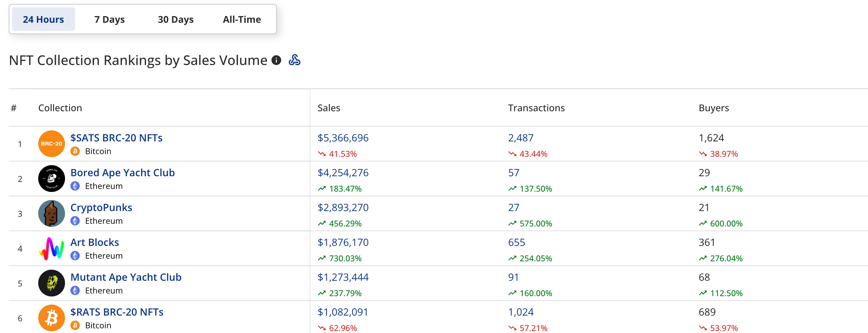Click the CryptoPunks avatar image

coord(51,213)
